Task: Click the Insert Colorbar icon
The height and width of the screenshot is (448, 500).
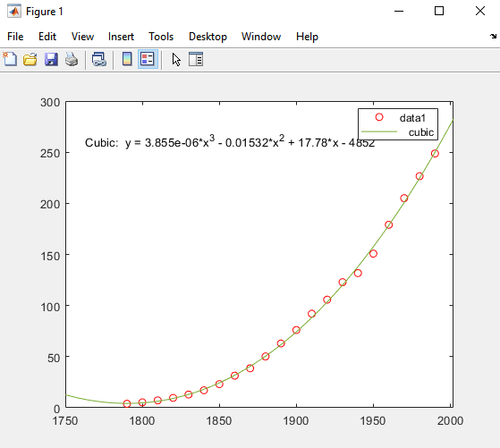Action: [127, 59]
